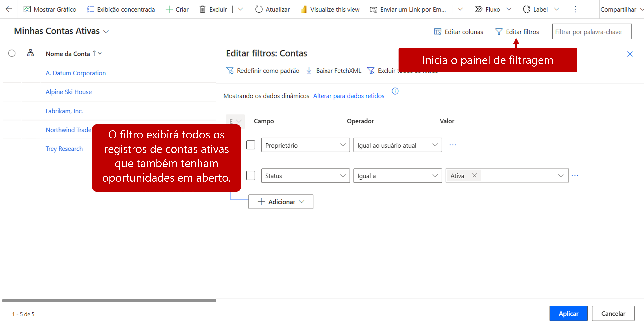The image size is (644, 323).
Task: Open more options for Proprietário row
Action: (x=453, y=145)
